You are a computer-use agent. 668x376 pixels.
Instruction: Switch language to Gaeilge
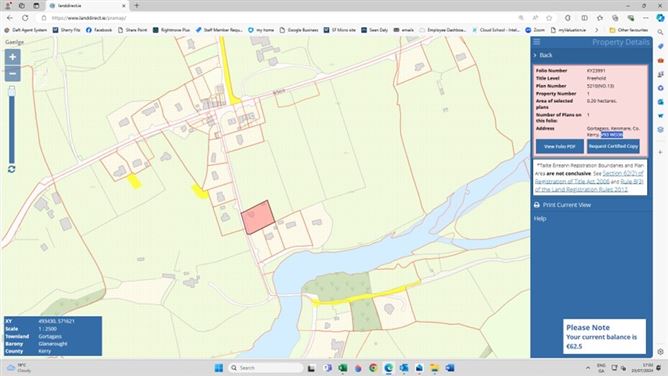click(x=14, y=42)
